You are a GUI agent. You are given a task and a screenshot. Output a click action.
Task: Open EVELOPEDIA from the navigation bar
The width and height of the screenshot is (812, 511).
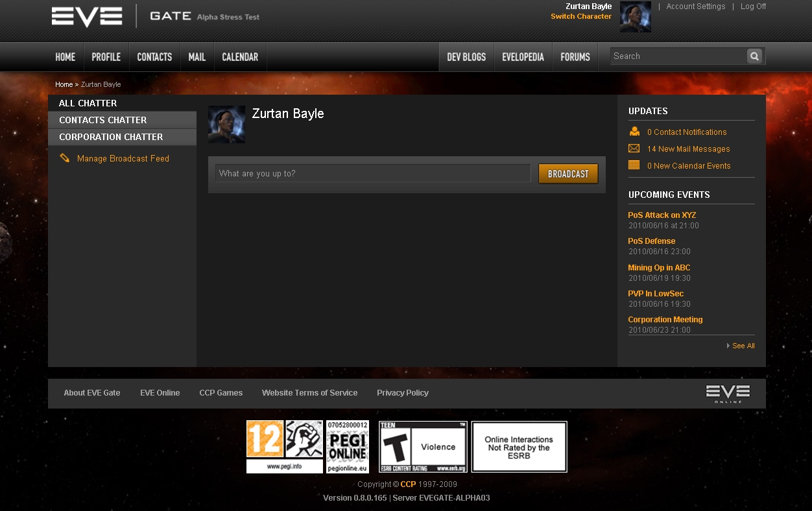(x=523, y=57)
